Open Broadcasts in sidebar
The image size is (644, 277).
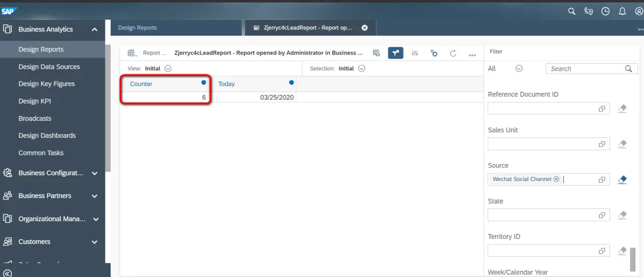[35, 118]
